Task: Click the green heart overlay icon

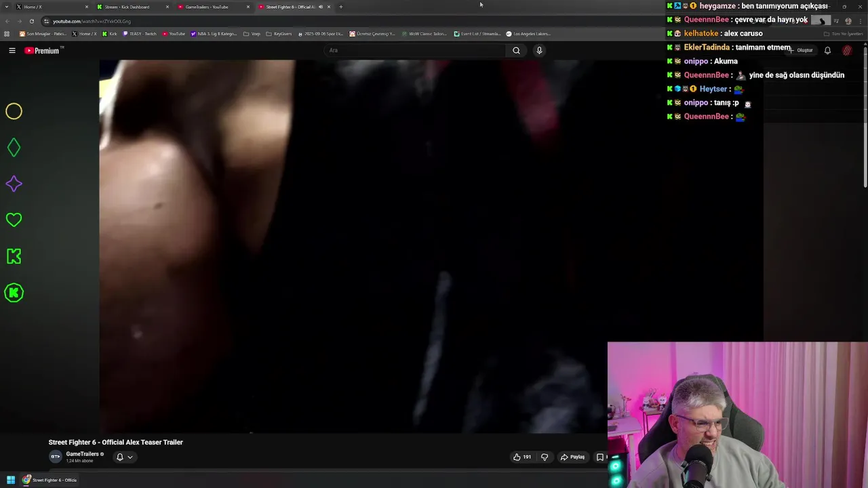Action: click(14, 220)
